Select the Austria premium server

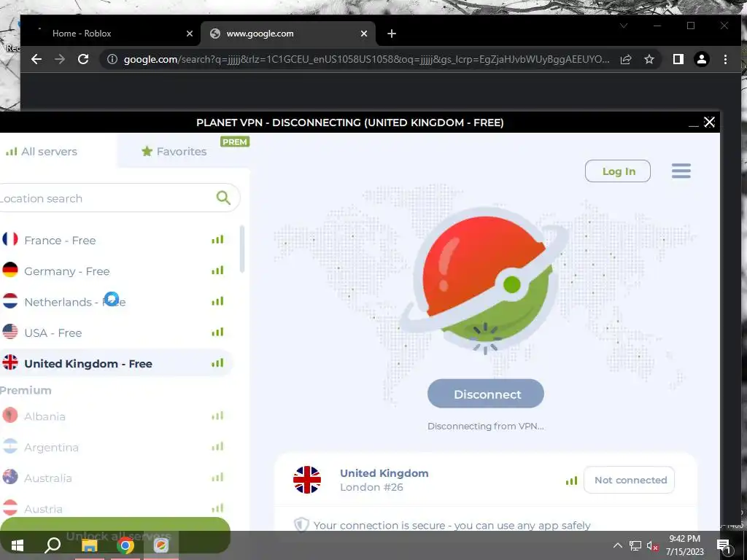click(116, 508)
